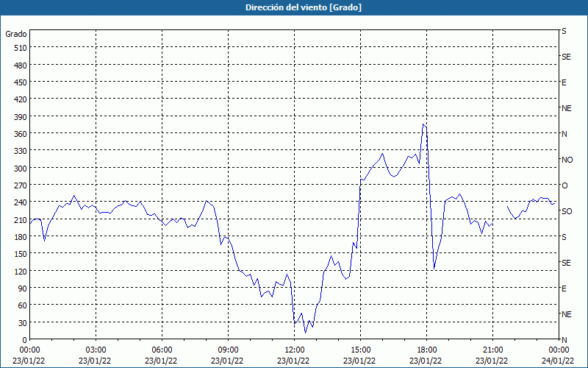Select the 60 degree axis label

23,305
